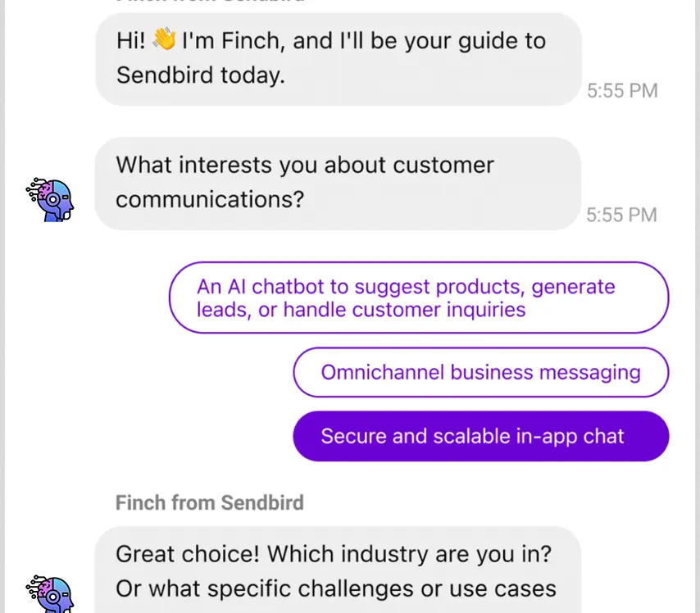Image resolution: width=700 pixels, height=613 pixels.
Task: Click Finch bot avatar beside the Great choice message
Action: [51, 593]
